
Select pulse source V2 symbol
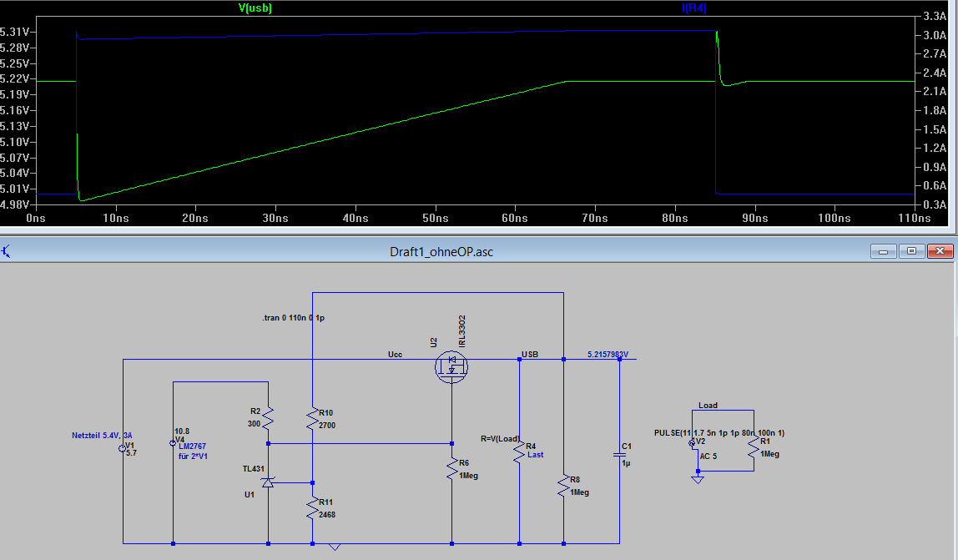[692, 443]
